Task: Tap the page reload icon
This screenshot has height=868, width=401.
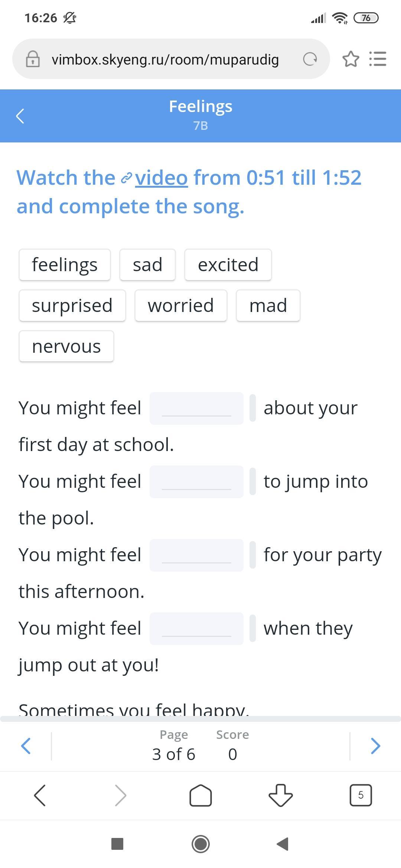Action: pyautogui.click(x=310, y=59)
